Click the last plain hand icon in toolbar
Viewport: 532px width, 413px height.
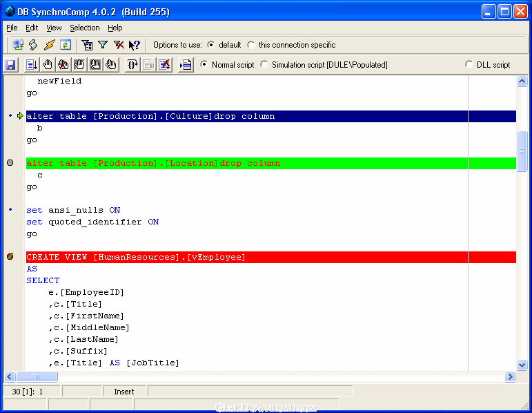point(111,64)
